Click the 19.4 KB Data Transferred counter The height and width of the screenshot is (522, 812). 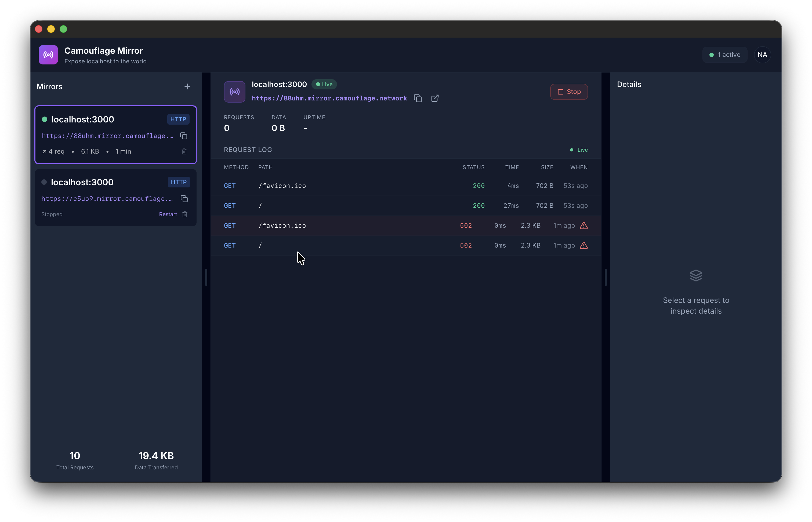pyautogui.click(x=156, y=460)
